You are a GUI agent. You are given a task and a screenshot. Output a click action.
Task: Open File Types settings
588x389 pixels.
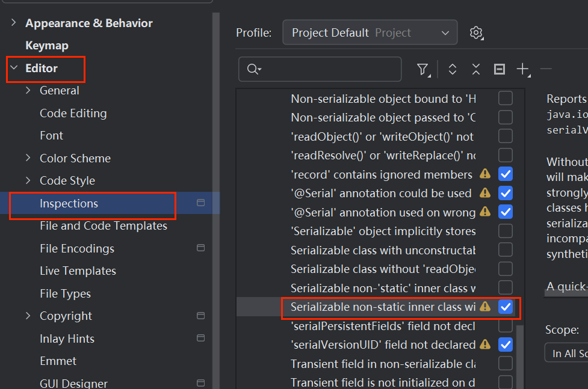tap(65, 293)
